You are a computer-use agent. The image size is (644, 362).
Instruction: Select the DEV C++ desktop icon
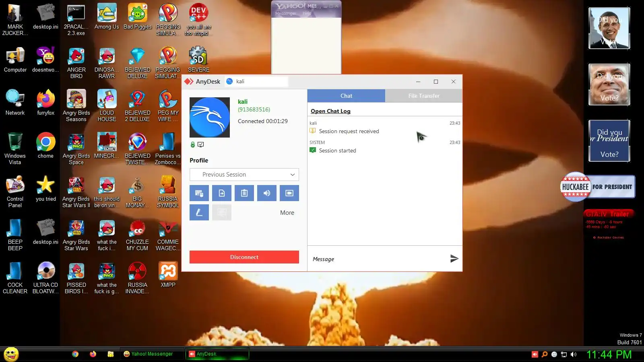click(x=198, y=19)
